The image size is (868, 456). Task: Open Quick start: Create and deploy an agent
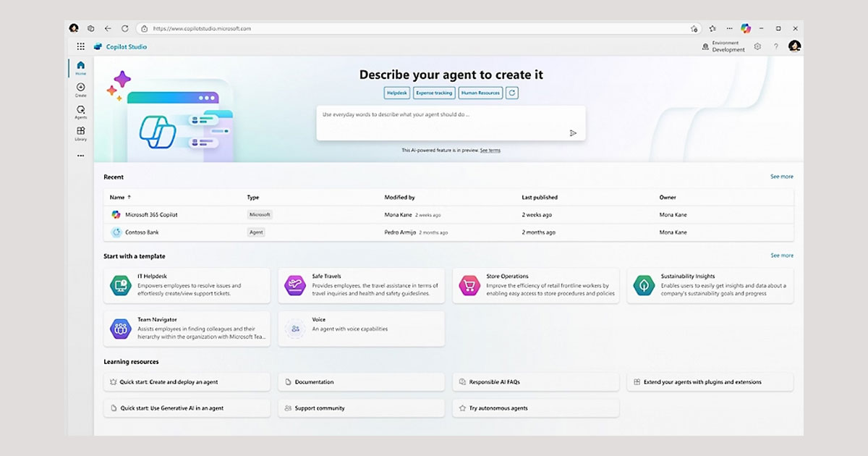coord(187,382)
